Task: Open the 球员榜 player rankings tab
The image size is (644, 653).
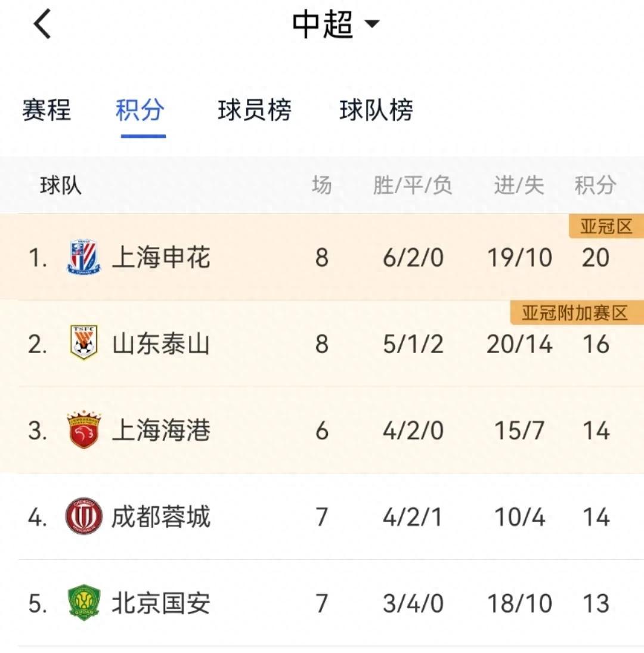Action: click(254, 111)
